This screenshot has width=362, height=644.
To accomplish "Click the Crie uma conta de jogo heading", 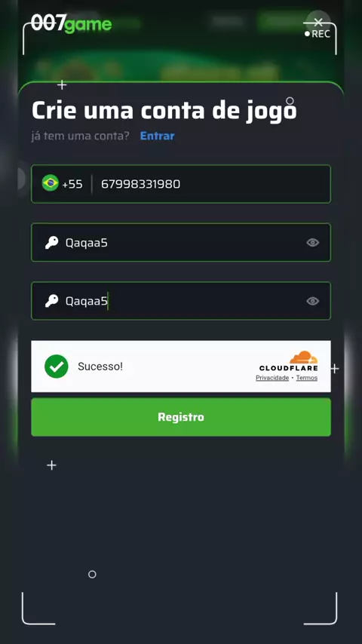I will click(164, 111).
